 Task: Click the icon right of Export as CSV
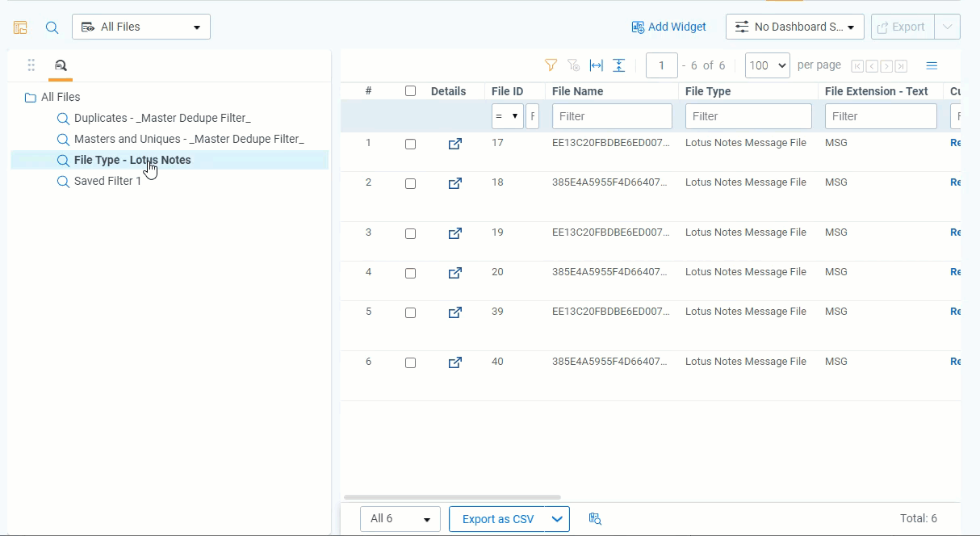(596, 519)
